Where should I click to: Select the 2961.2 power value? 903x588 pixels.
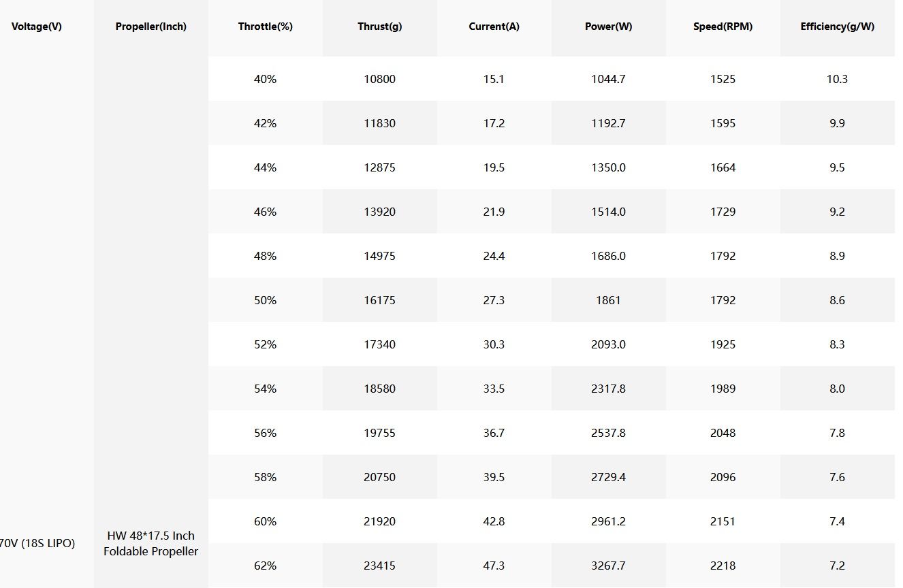(x=609, y=521)
